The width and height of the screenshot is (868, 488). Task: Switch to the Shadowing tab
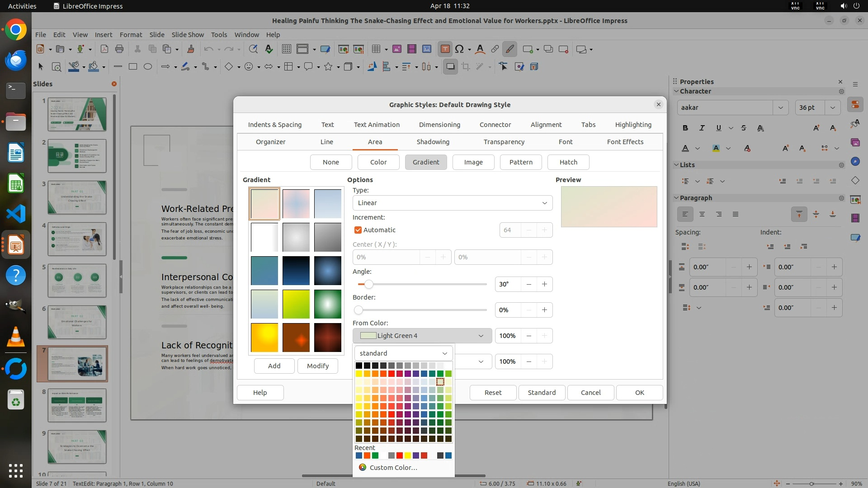(x=433, y=142)
